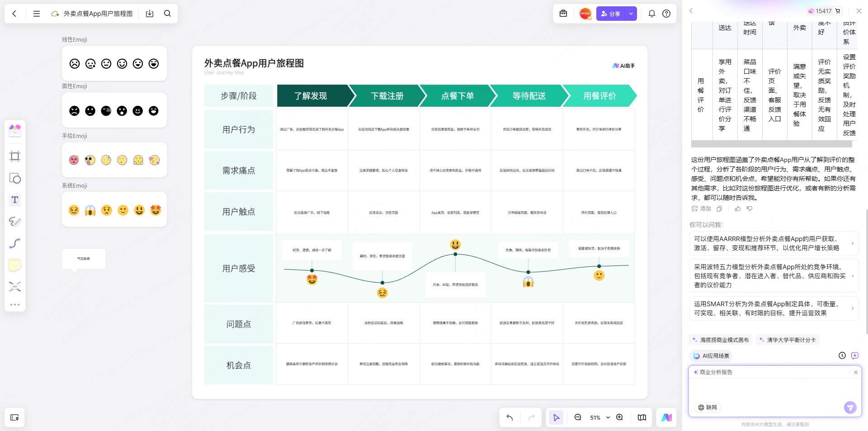Open the toolbox briefcase icon

point(563,14)
